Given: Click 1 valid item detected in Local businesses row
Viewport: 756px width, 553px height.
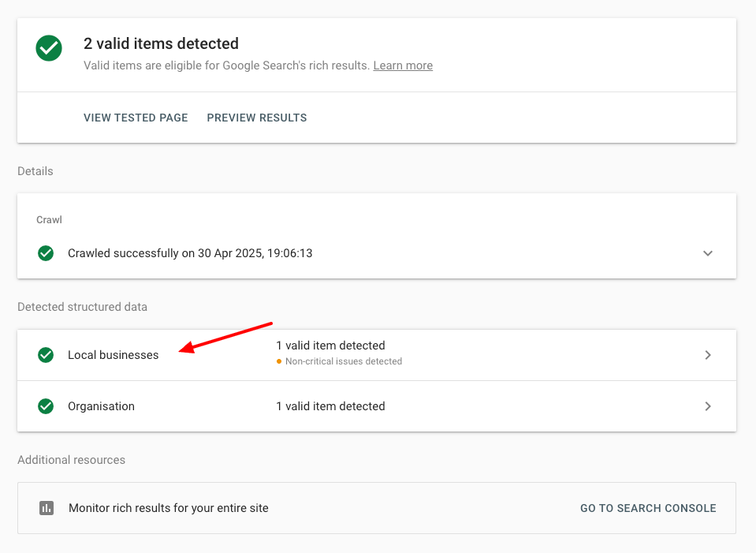Looking at the screenshot, I should pos(330,346).
